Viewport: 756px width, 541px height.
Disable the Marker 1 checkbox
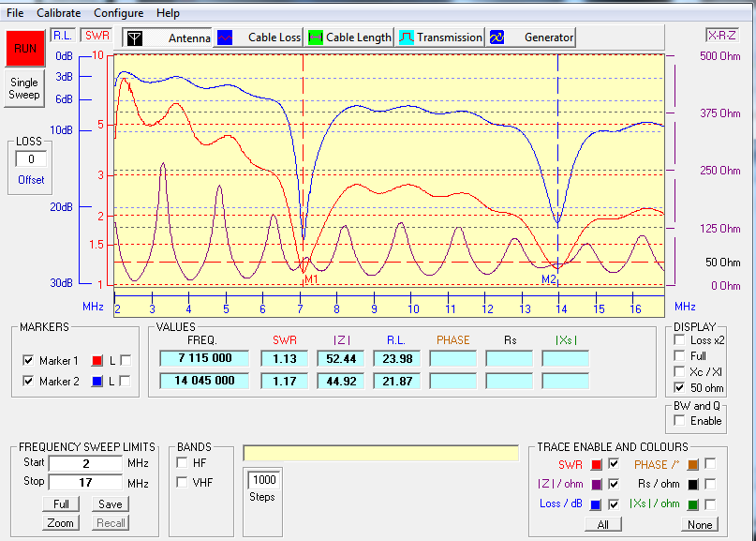coord(28,361)
